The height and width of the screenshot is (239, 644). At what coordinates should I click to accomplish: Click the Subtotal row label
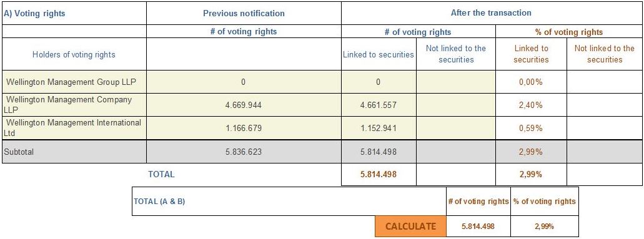click(x=74, y=152)
